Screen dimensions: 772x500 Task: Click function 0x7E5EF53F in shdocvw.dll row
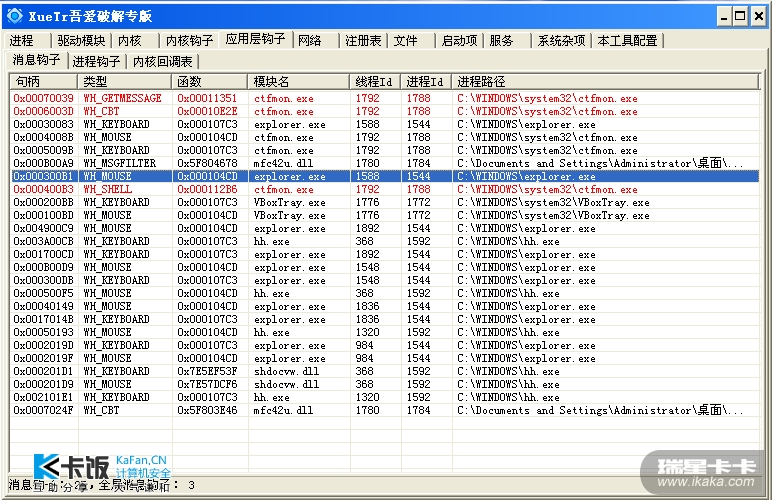tap(207, 371)
